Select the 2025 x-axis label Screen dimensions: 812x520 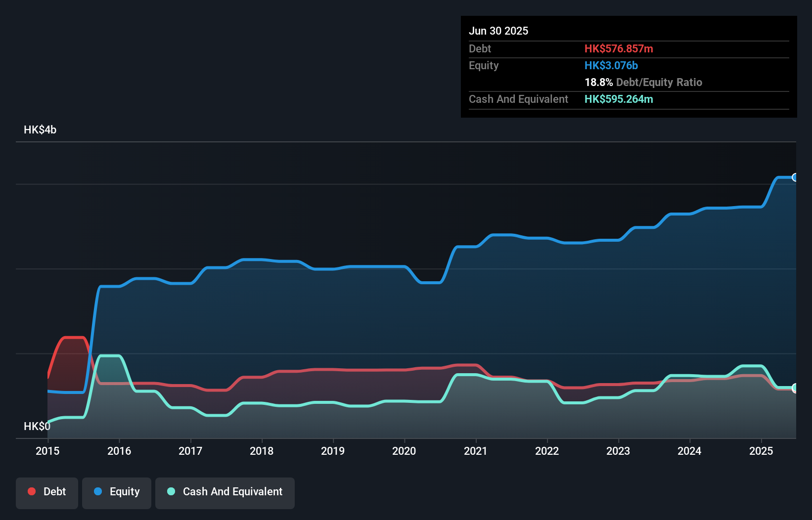[761, 451]
